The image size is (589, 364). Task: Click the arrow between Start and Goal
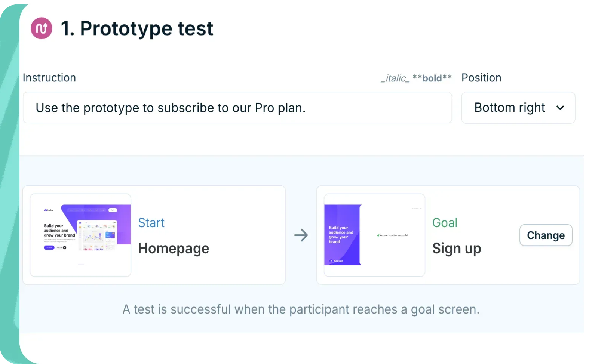click(301, 235)
